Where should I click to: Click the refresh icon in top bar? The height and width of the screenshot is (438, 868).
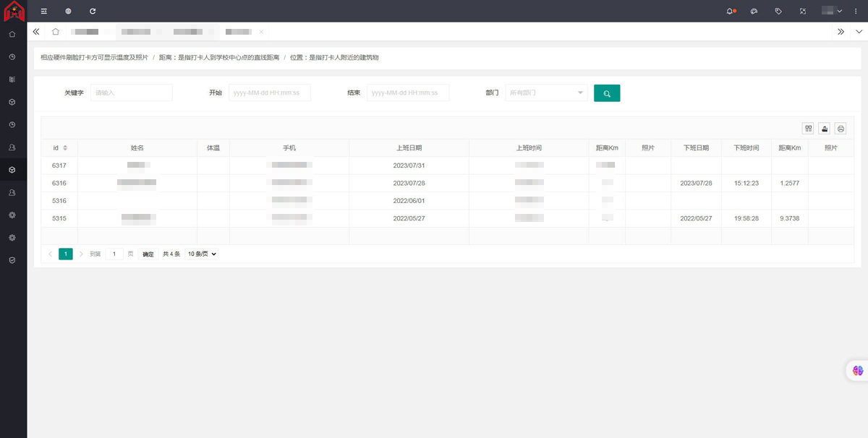pyautogui.click(x=93, y=12)
